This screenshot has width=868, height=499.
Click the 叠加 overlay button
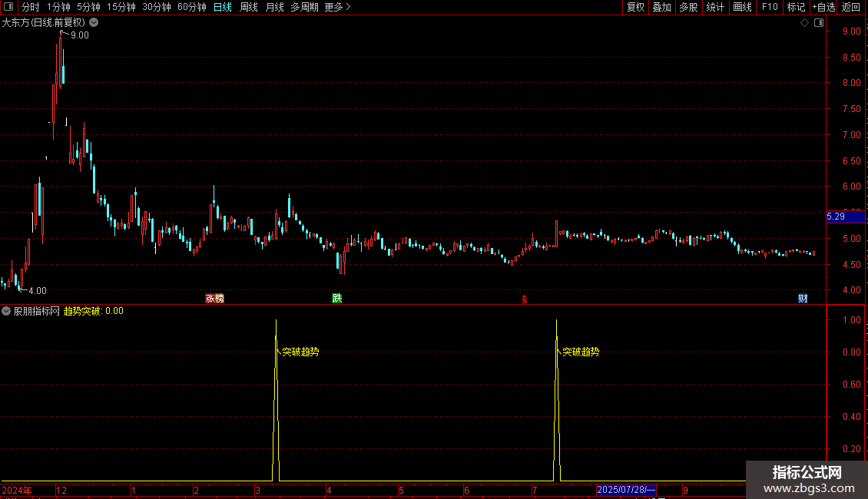point(661,7)
